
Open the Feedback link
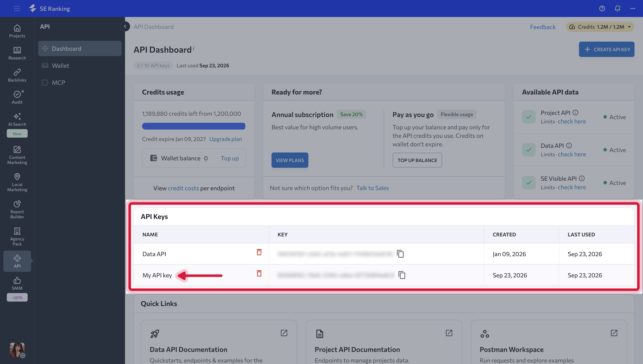click(x=543, y=27)
